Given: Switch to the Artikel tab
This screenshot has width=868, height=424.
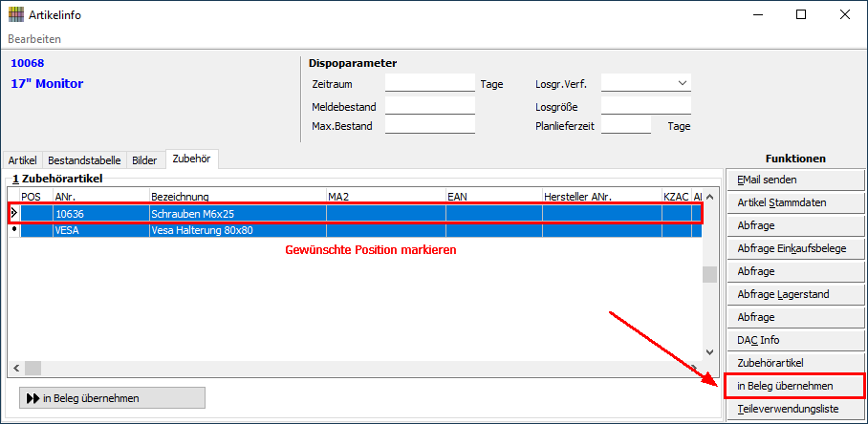Looking at the screenshot, I should click(21, 160).
